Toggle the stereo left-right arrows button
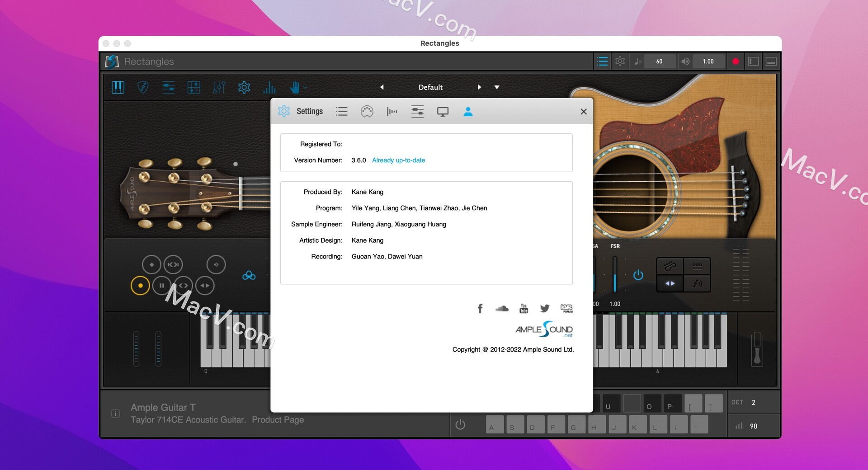 [670, 283]
